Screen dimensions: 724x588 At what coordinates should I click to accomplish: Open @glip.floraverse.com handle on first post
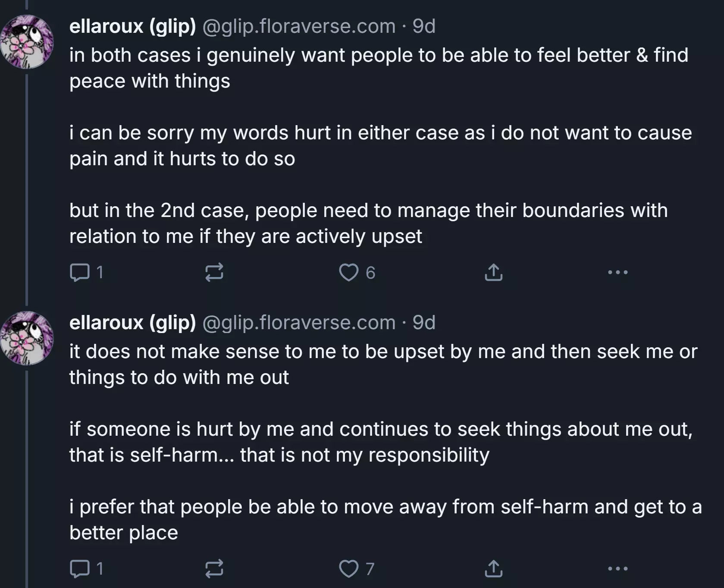298,26
